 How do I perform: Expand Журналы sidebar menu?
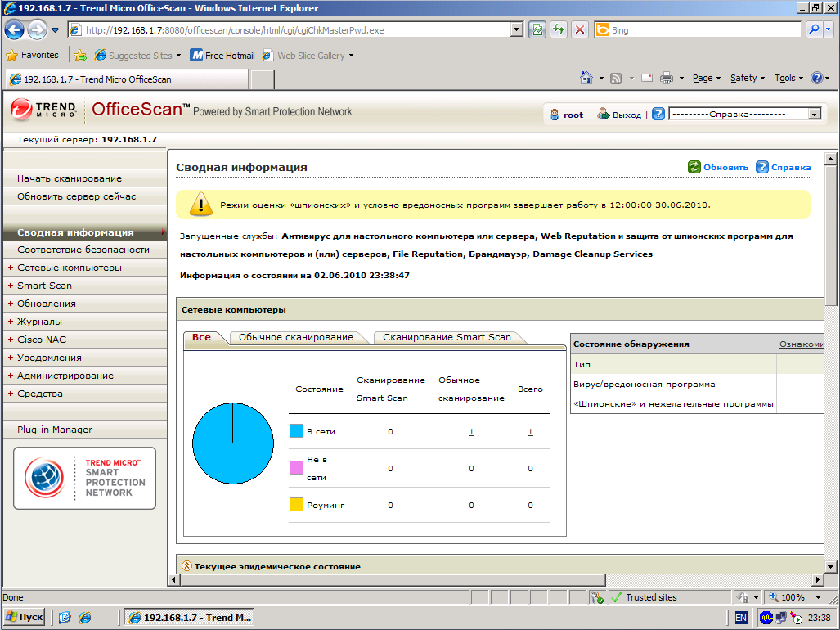click(85, 322)
